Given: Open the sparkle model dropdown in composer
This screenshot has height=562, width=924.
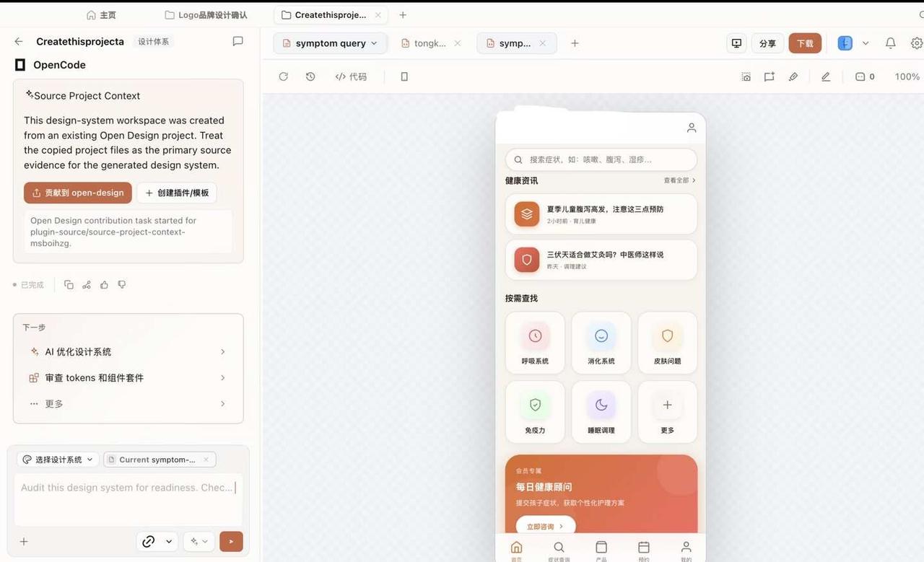Looking at the screenshot, I should 199,541.
